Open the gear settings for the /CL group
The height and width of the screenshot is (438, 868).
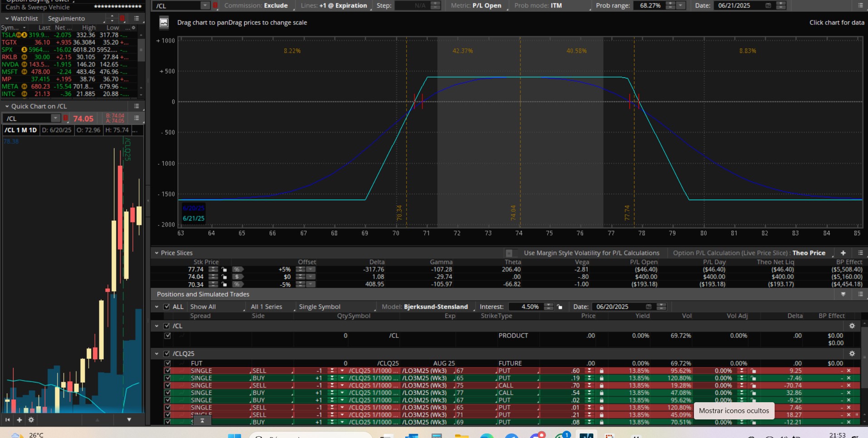(852, 326)
